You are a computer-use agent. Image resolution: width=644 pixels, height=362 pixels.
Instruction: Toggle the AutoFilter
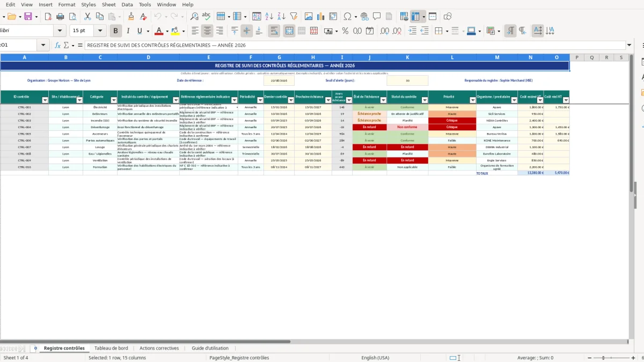[295, 17]
